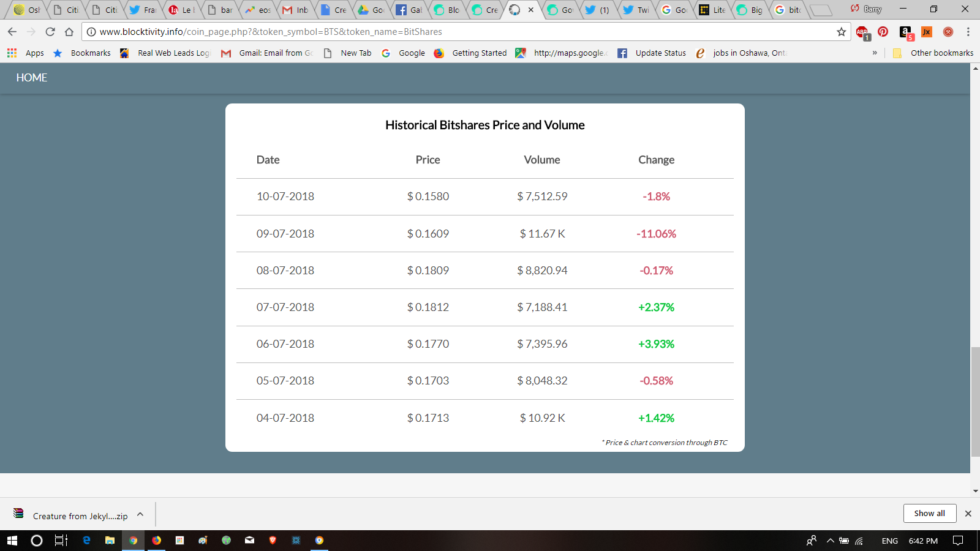Go to HOME in the site navigation

[32, 78]
